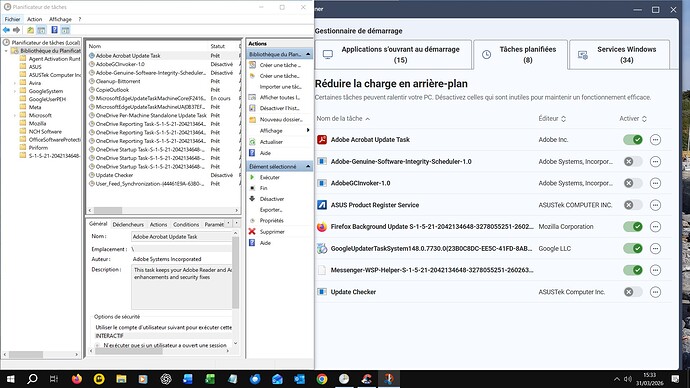
Task: Switch to Applications s'ouvrant au démarrage tab
Action: (x=393, y=55)
